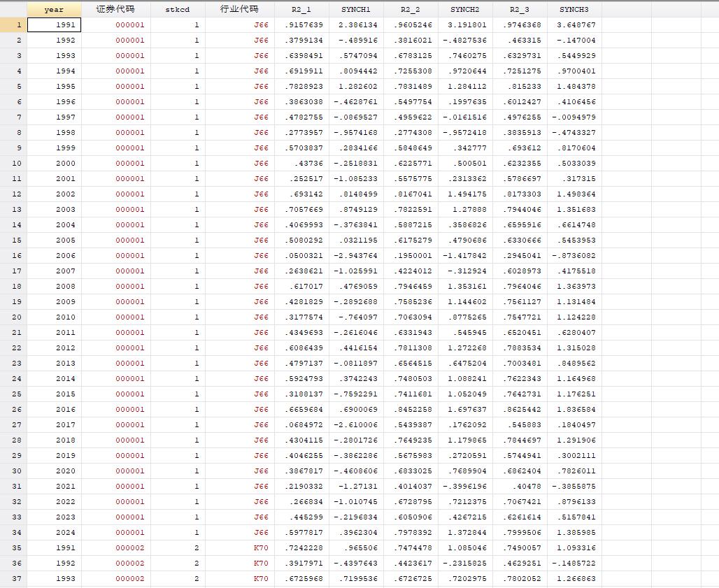The height and width of the screenshot is (588, 719).
Task: Click SYNCH2 value 1.697637
Action: click(x=465, y=409)
